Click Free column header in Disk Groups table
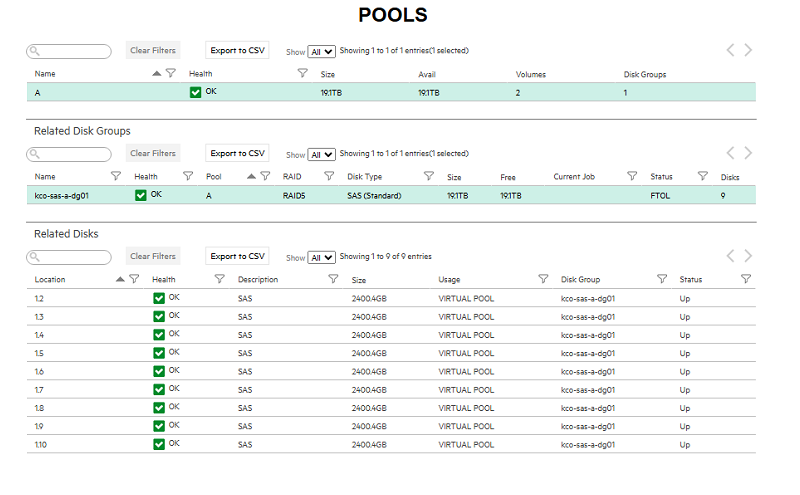This screenshot has height=495, width=800. click(x=508, y=177)
